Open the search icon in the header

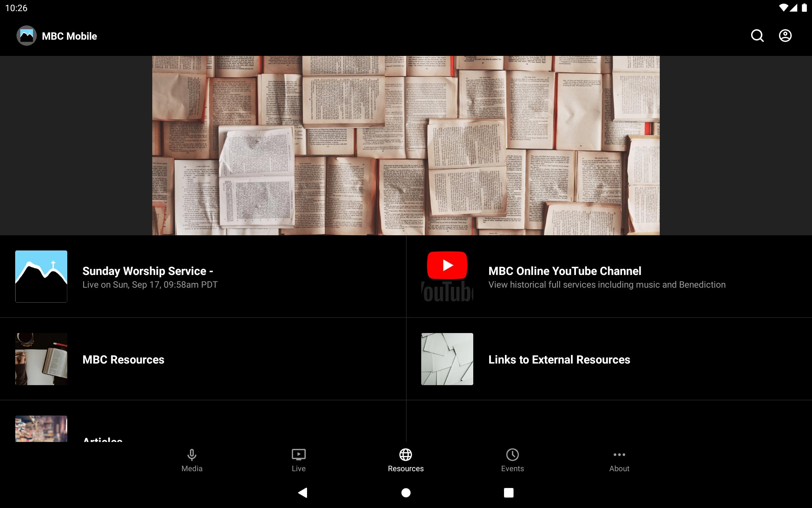757,36
